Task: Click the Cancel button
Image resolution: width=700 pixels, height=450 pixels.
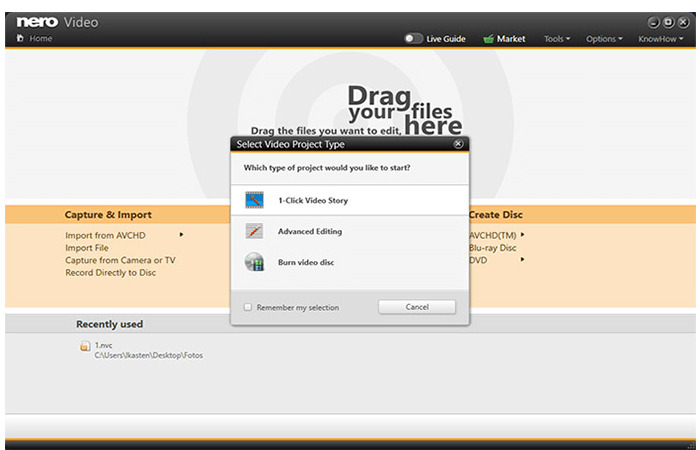Action: [x=417, y=307]
